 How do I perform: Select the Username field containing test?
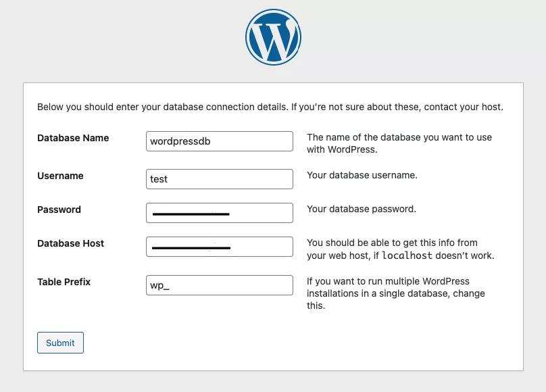pos(219,178)
